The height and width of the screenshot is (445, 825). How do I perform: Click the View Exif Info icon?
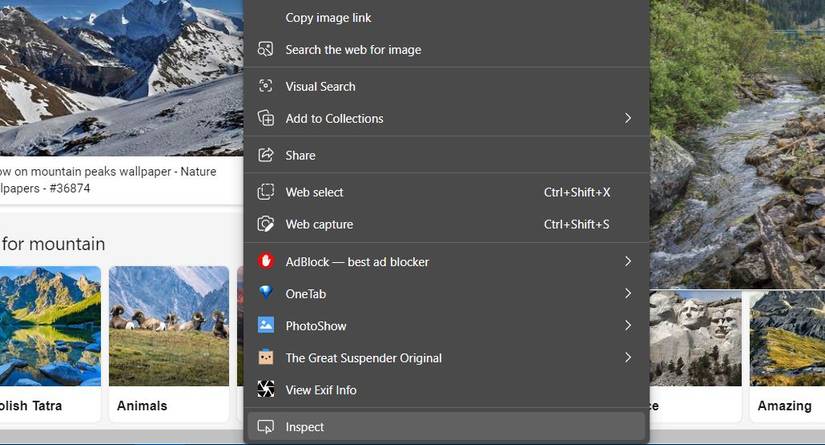point(266,389)
